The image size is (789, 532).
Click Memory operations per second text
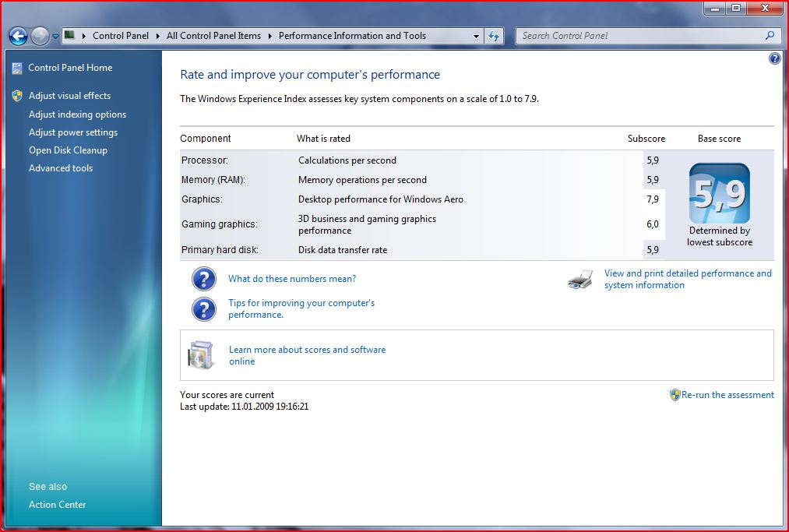point(362,180)
